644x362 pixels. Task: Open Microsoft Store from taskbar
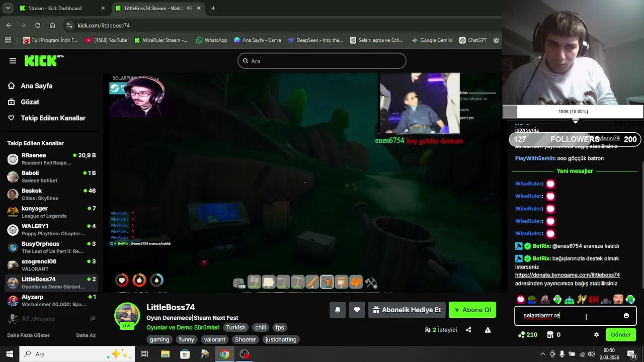[185, 354]
